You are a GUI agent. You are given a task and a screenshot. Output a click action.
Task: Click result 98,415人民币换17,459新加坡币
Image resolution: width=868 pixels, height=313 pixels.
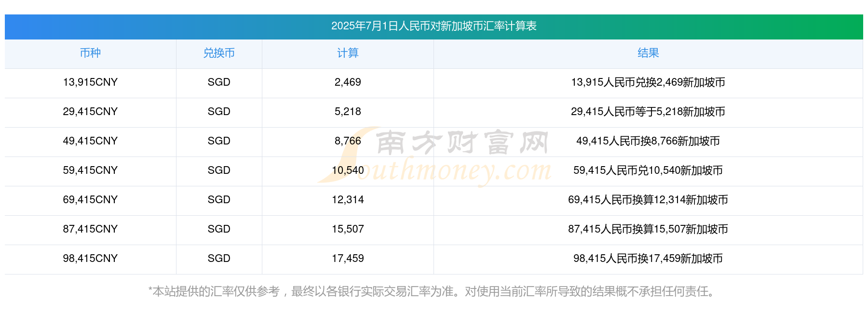648,259
